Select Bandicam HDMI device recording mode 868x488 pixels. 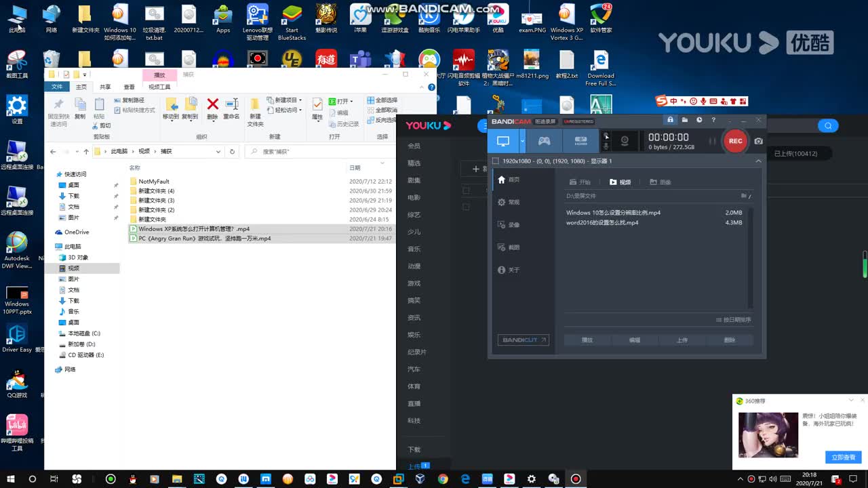580,141
